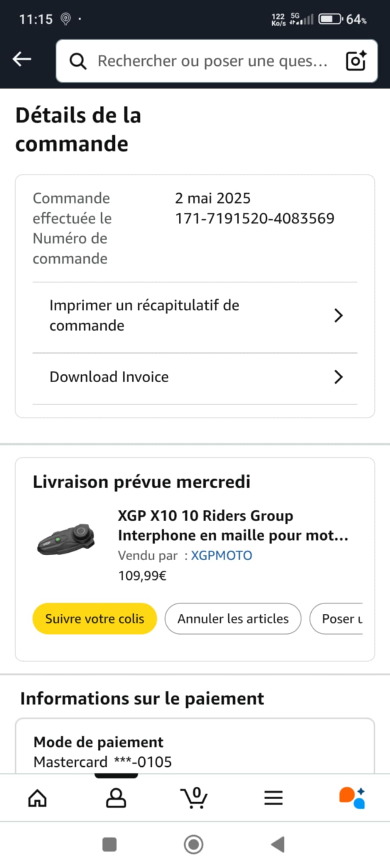Focus the Rechercher search field
The image size is (390, 868).
click(213, 61)
